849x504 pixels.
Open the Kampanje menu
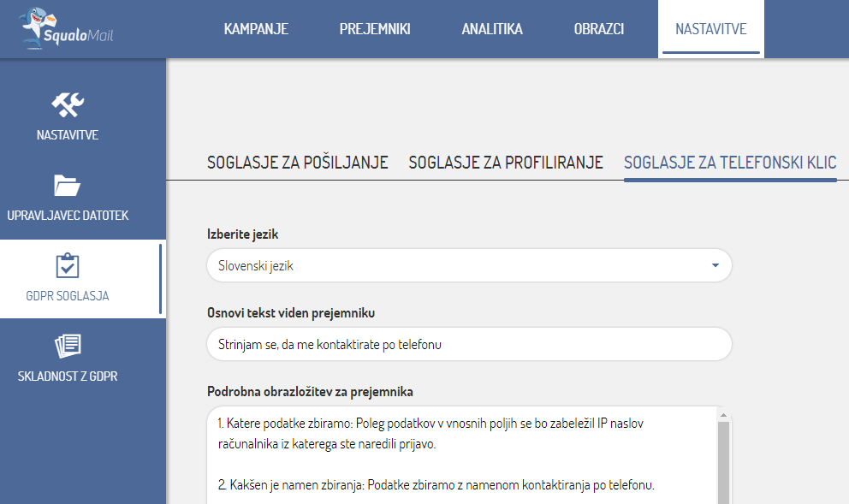[x=256, y=29]
